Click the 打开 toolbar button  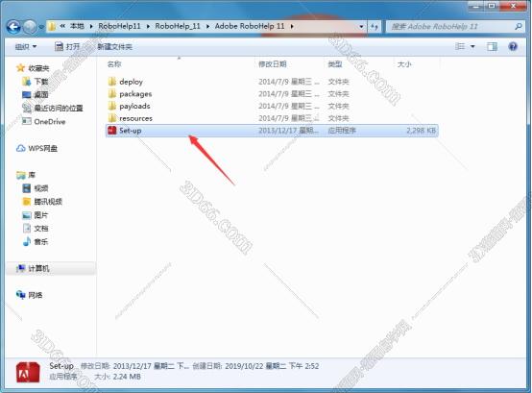[67, 46]
